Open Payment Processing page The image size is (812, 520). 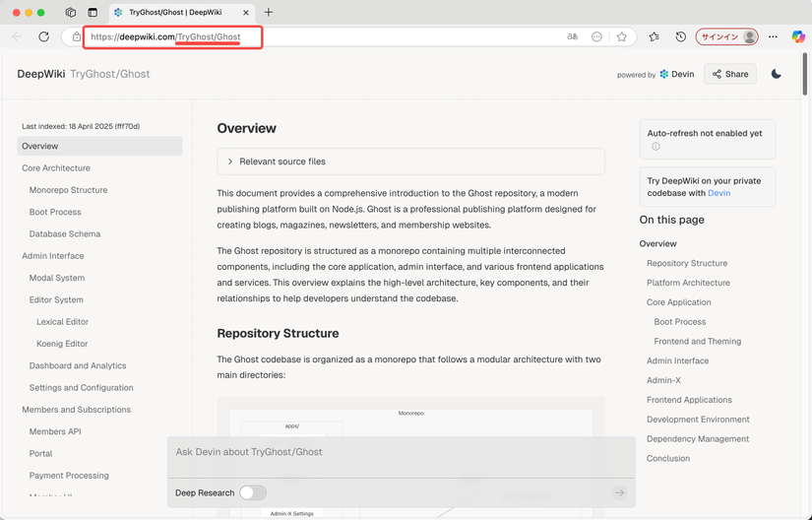[69, 476]
